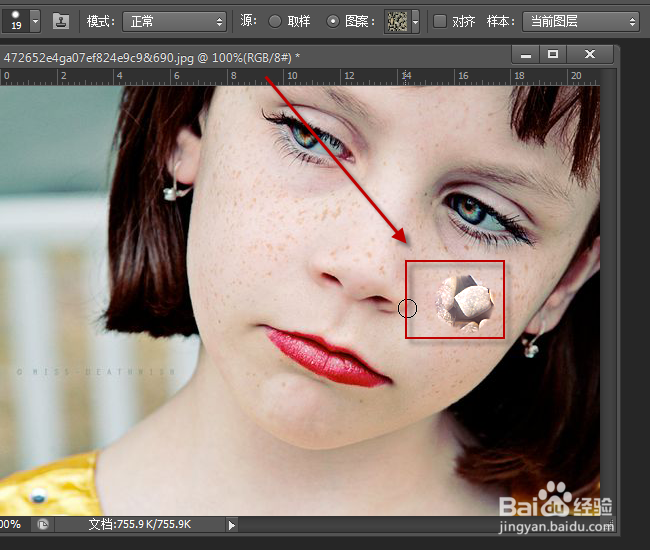Image resolution: width=650 pixels, height=550 pixels.
Task: Select the 图案 source radio button
Action: tap(333, 21)
